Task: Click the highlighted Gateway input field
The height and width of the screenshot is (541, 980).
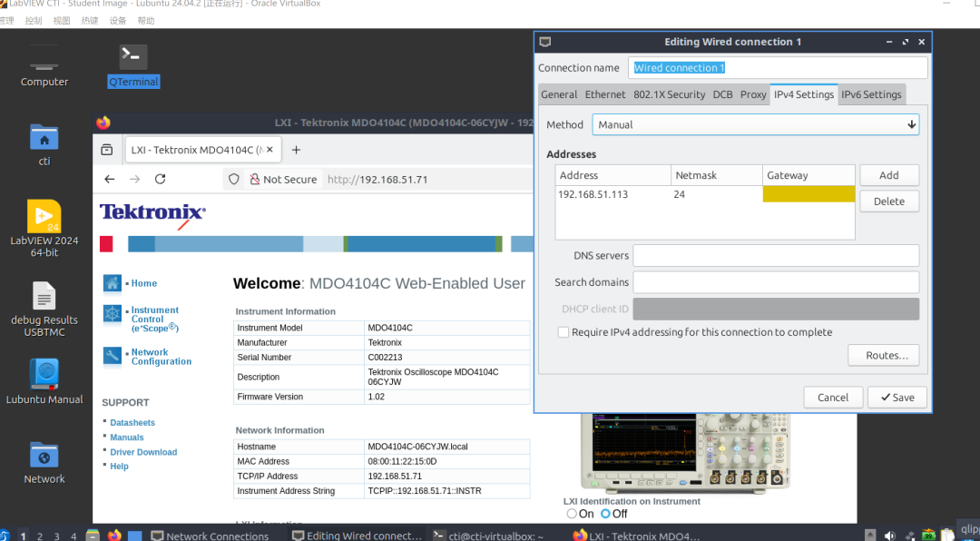Action: [x=808, y=193]
